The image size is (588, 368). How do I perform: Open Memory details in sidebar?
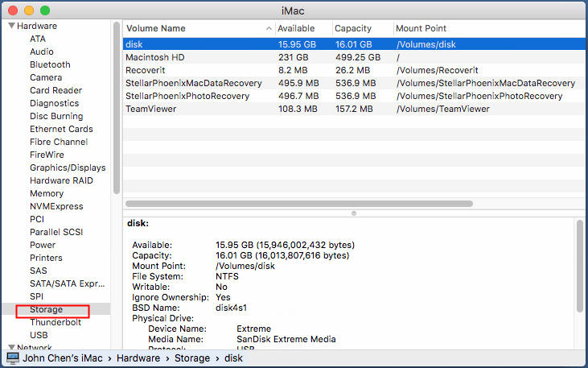[47, 193]
